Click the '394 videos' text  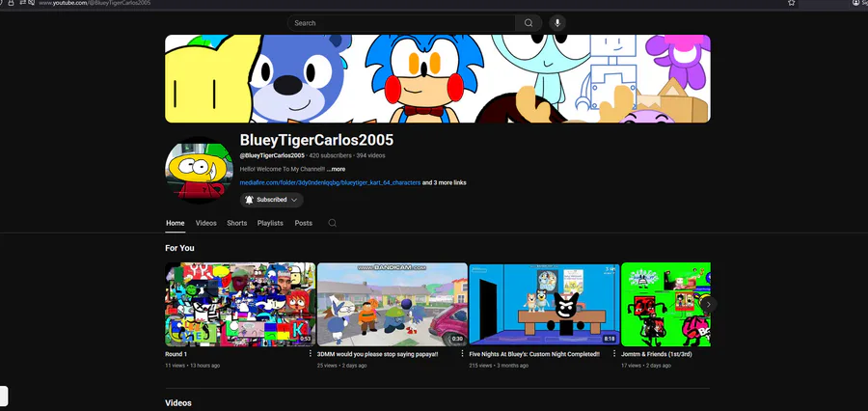click(370, 155)
